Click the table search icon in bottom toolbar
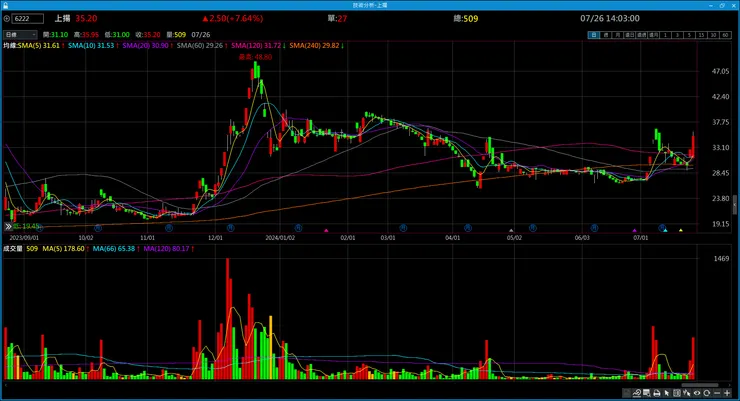 click(647, 393)
